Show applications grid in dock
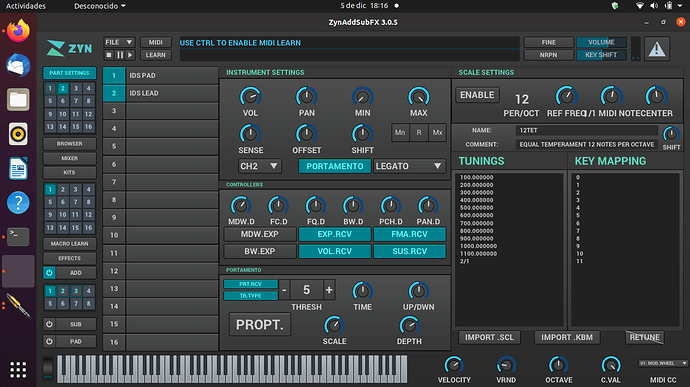The height and width of the screenshot is (387, 690). pyautogui.click(x=18, y=370)
